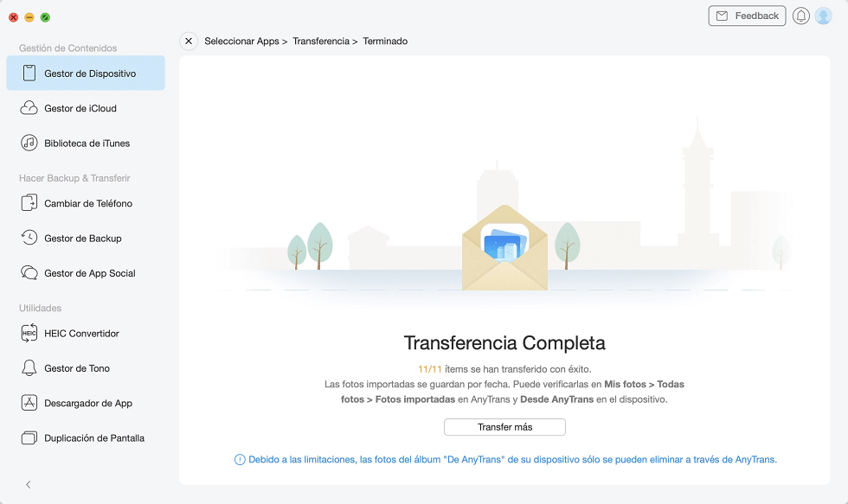This screenshot has width=848, height=504.
Task: Click the iTunes music note icon
Action: coord(29,144)
